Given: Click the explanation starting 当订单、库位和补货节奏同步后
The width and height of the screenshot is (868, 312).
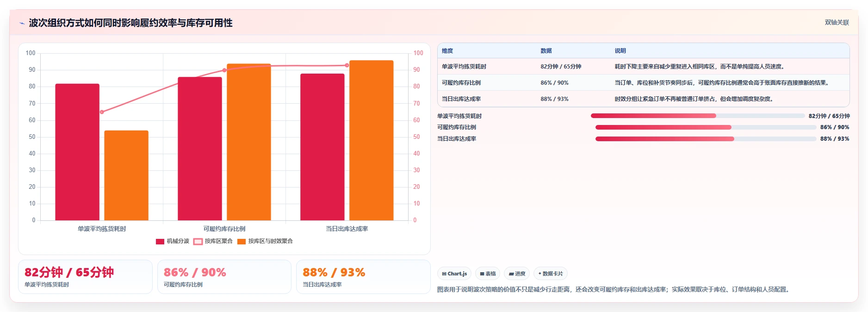Looking at the screenshot, I should (723, 83).
